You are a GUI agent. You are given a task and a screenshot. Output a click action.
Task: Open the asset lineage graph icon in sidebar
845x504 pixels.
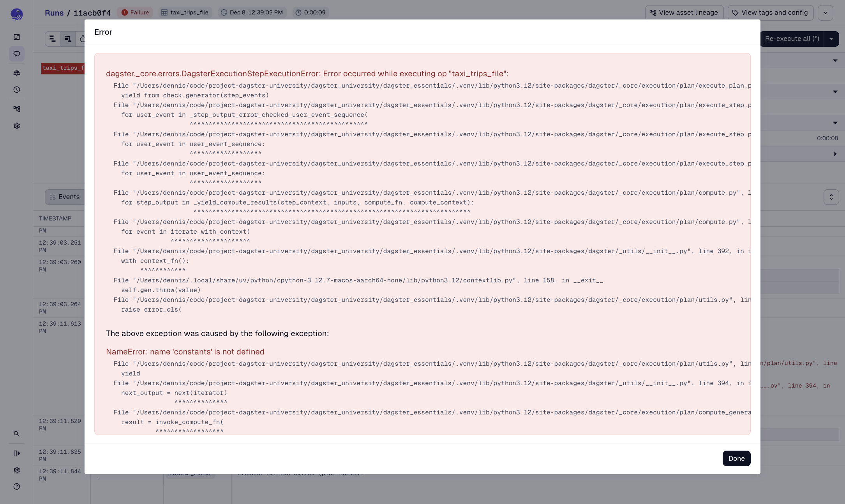(17, 109)
